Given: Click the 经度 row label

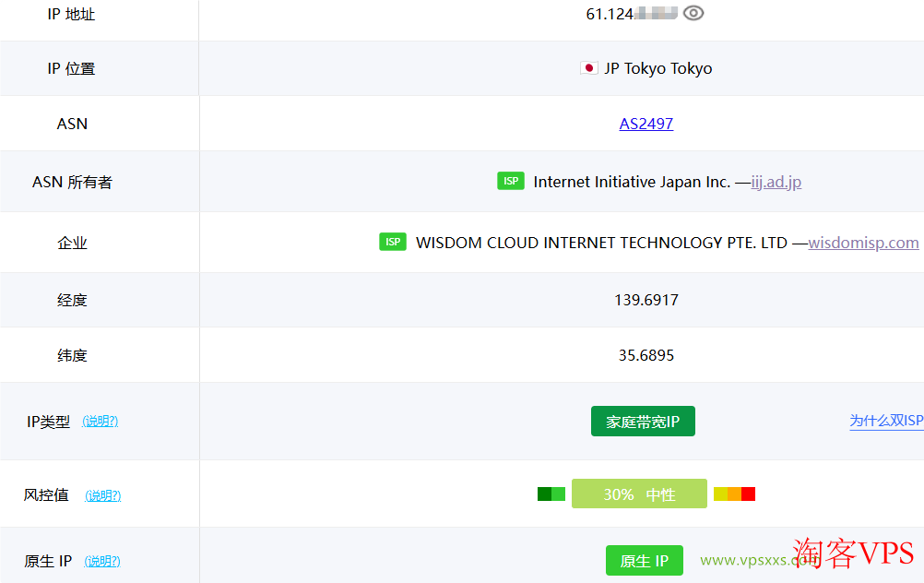Looking at the screenshot, I should 72,300.
